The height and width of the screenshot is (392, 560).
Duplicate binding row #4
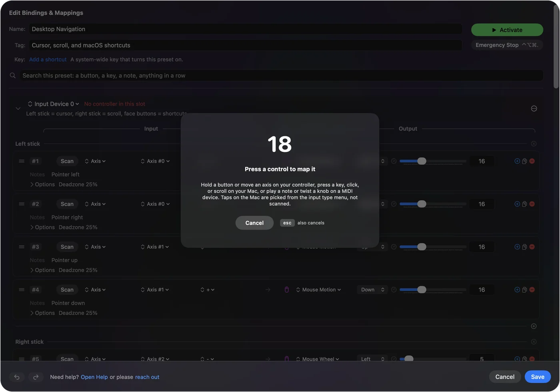(524, 290)
